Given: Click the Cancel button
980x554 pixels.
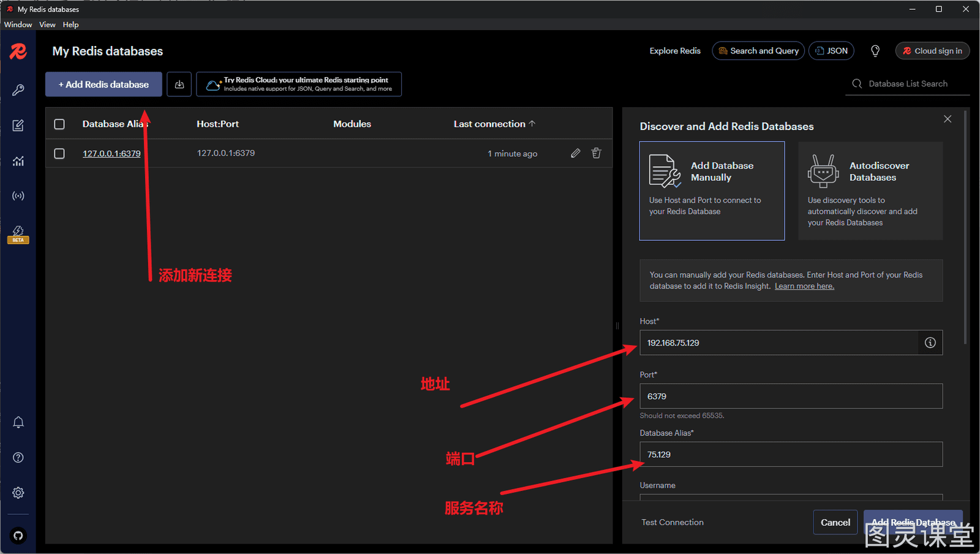Looking at the screenshot, I should coord(835,522).
